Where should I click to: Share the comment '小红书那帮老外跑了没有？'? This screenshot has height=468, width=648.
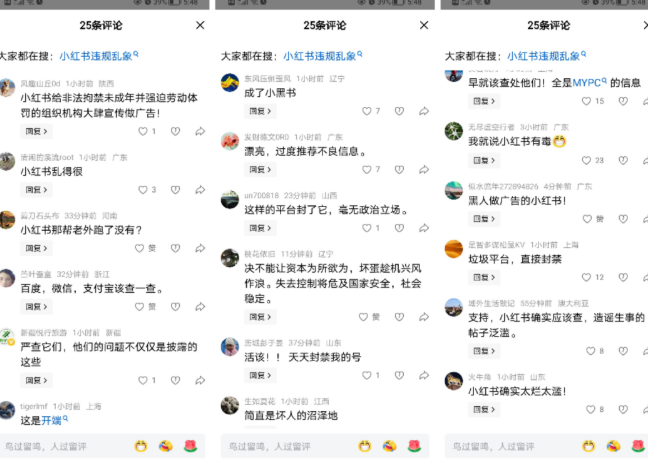pyautogui.click(x=200, y=248)
